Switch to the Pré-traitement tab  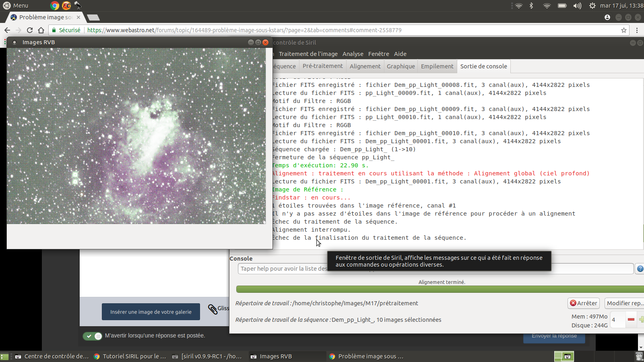323,66
